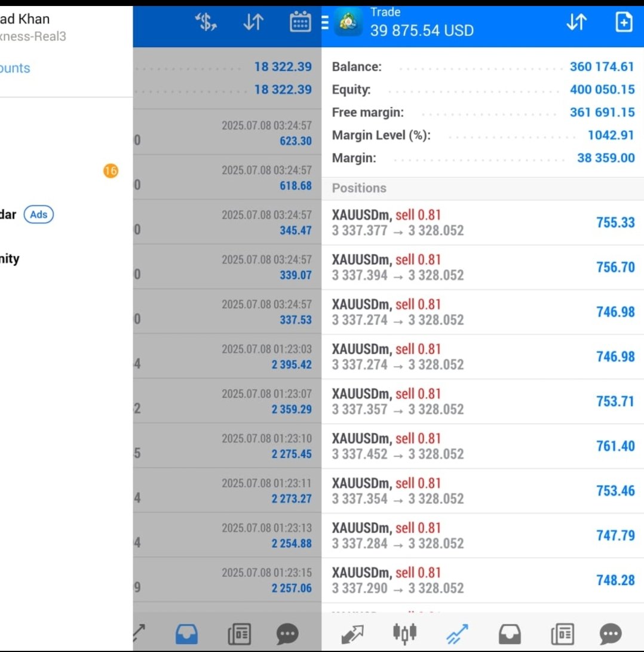Open XAUUSDm position with profit 756.70

[483, 267]
